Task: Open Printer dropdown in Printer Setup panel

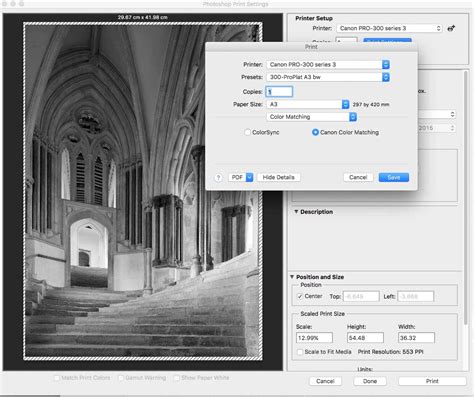Action: click(389, 28)
